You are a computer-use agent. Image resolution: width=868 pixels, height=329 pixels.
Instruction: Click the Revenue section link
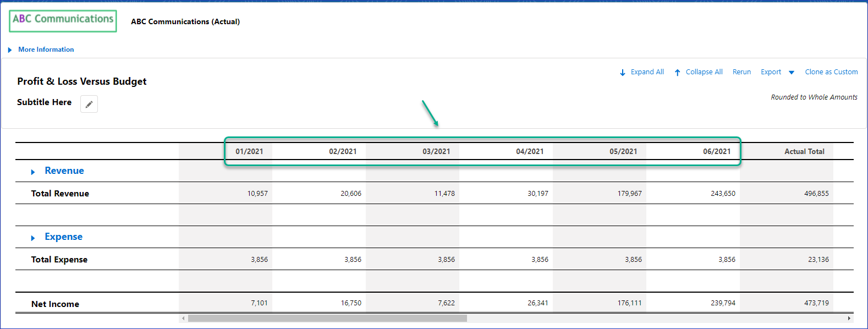click(64, 171)
